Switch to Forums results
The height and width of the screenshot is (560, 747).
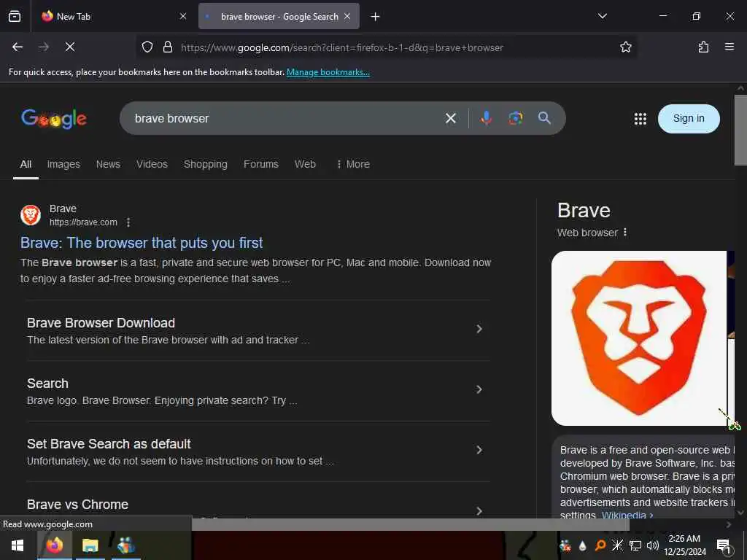point(261,164)
